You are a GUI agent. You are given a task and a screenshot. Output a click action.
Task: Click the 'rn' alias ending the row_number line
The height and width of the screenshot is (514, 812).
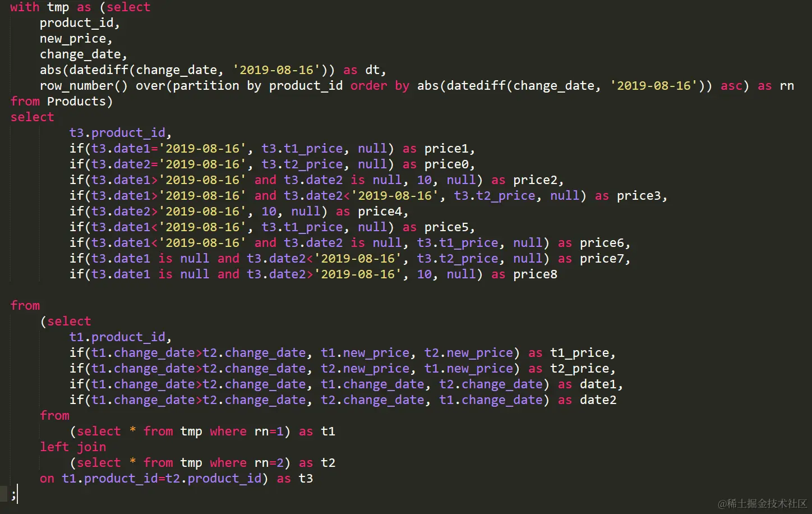pyautogui.click(x=787, y=86)
